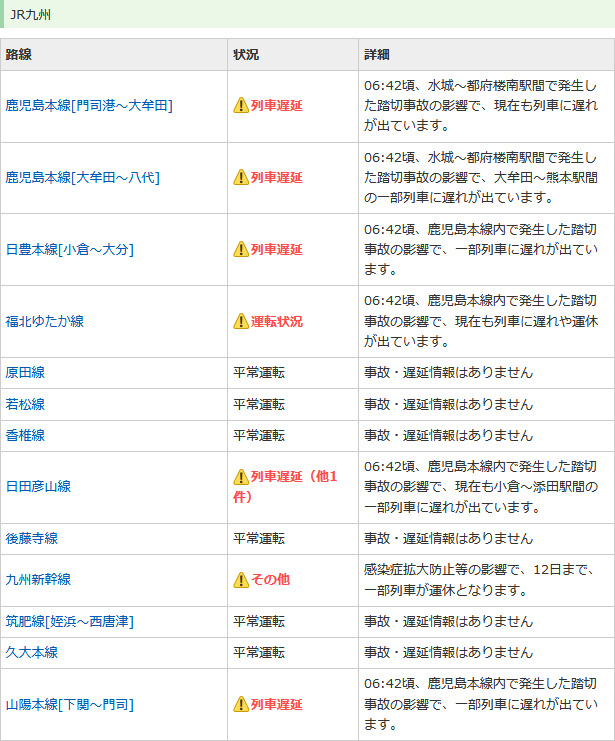
Task: Click the 詳細 column header
Action: coord(377,54)
